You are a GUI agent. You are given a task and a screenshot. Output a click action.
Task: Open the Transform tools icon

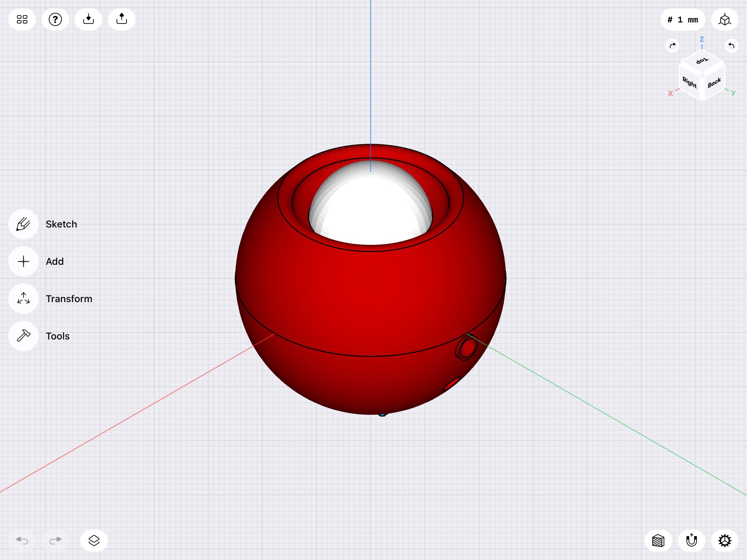pos(24,299)
